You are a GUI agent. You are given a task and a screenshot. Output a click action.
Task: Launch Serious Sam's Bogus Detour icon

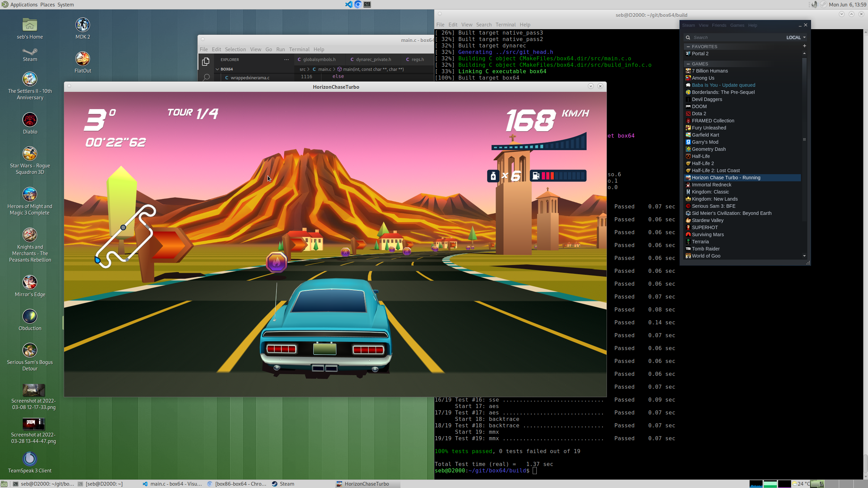(x=30, y=350)
